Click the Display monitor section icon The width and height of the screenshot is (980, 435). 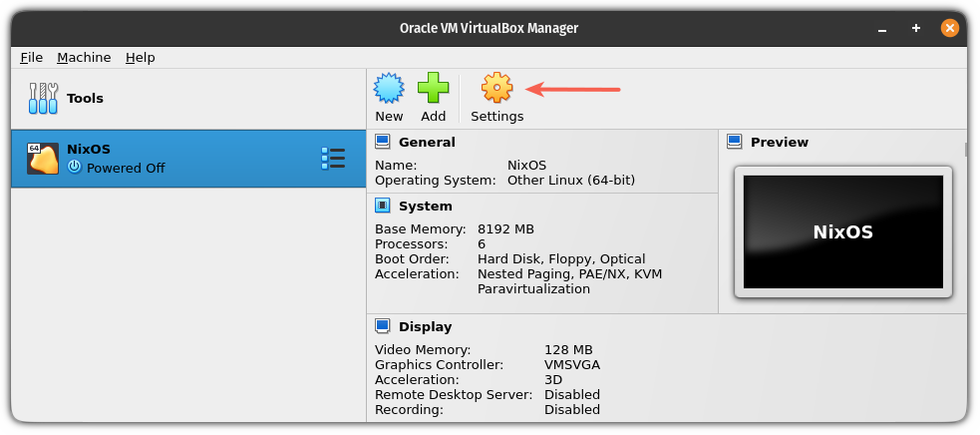[382, 326]
